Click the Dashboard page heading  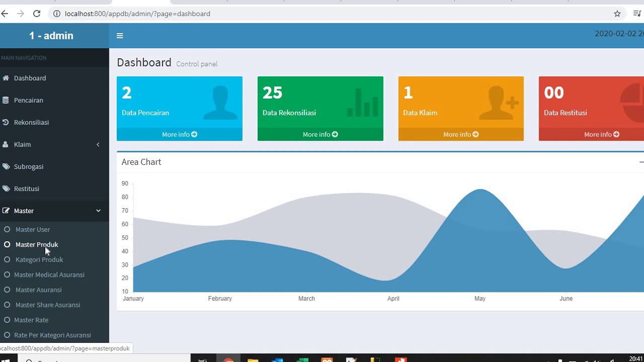[144, 62]
